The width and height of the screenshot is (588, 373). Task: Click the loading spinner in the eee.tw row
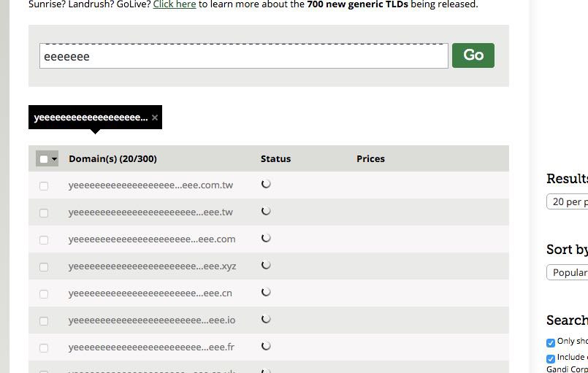pyautogui.click(x=266, y=211)
